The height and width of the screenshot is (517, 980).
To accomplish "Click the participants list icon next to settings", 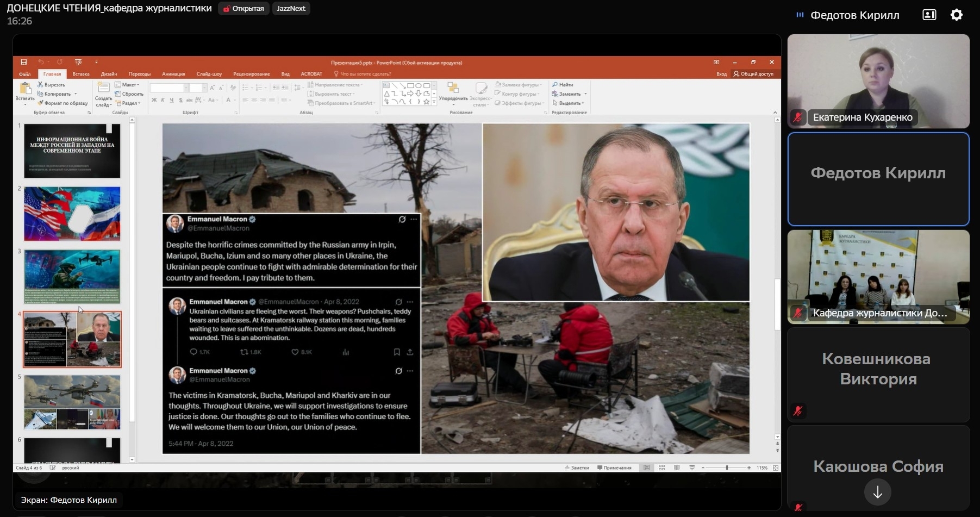I will point(929,15).
